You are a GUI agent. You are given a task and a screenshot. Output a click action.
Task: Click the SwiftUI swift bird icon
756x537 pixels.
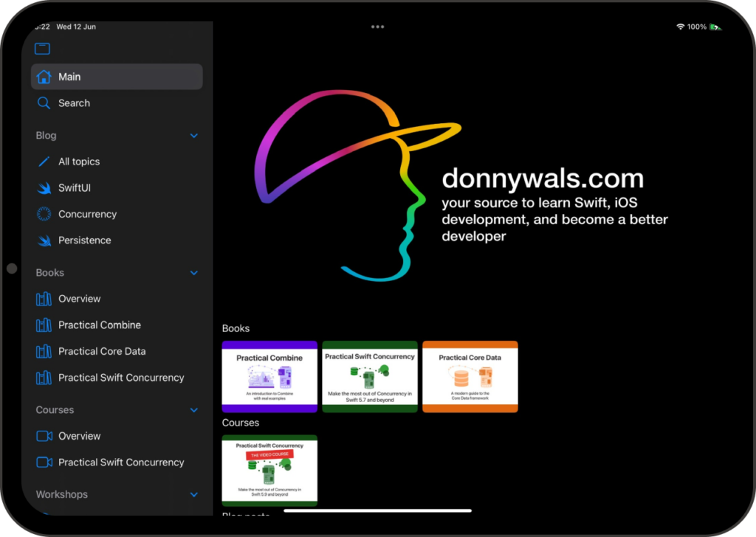(x=44, y=188)
